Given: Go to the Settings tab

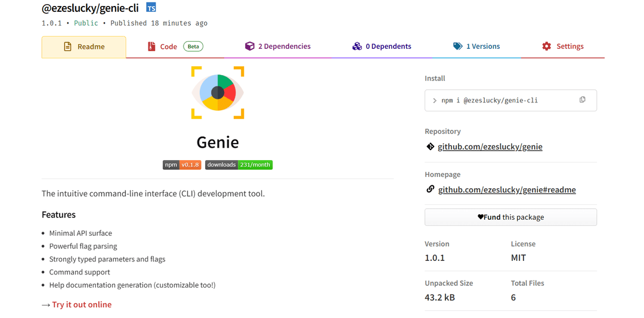Looking at the screenshot, I should pyautogui.click(x=563, y=46).
